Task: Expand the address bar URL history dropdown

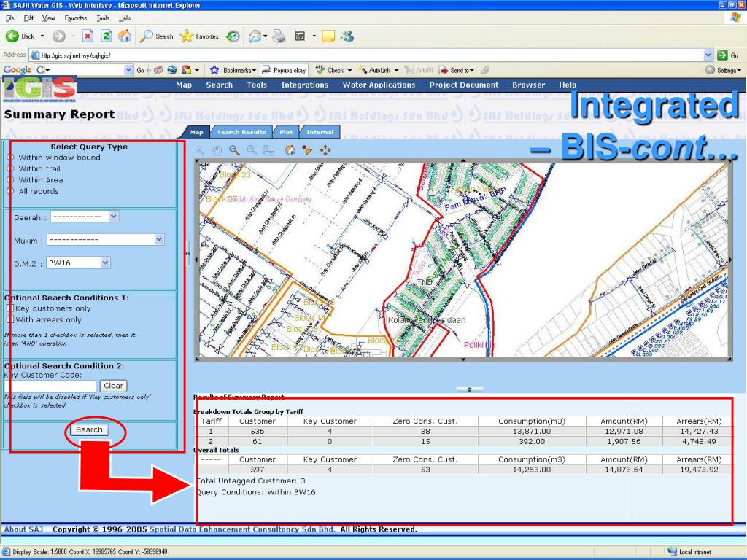Action: [708, 55]
